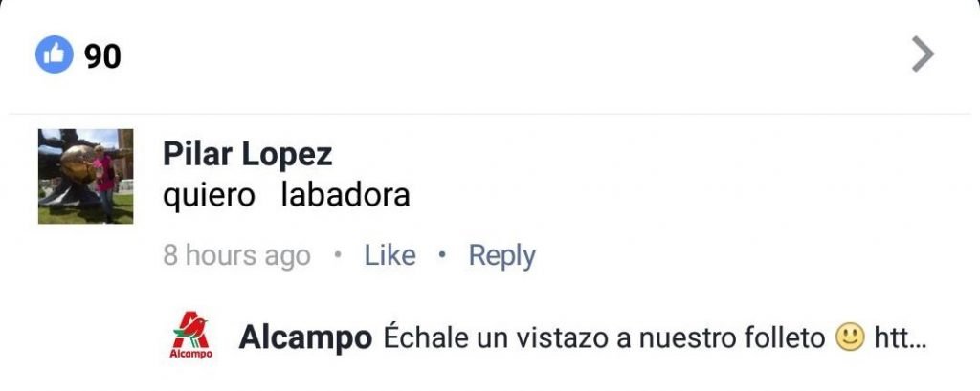Like Pilar Lopez's comment

coord(390,255)
